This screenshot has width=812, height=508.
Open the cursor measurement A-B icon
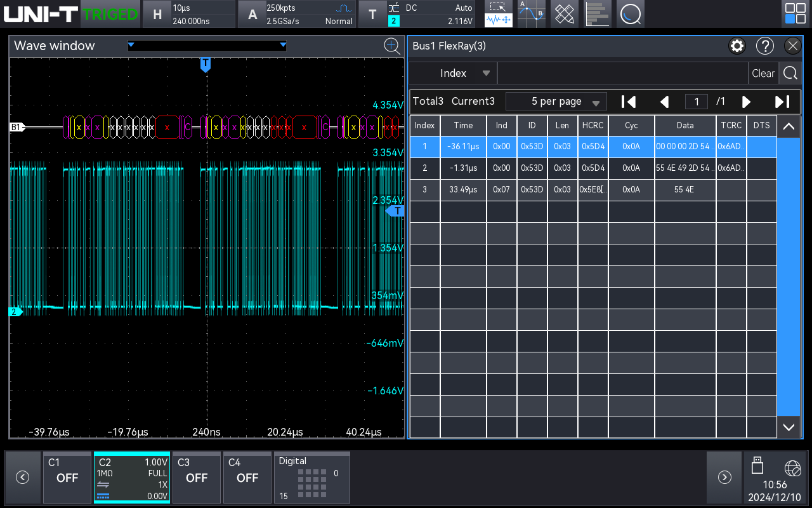click(532, 14)
